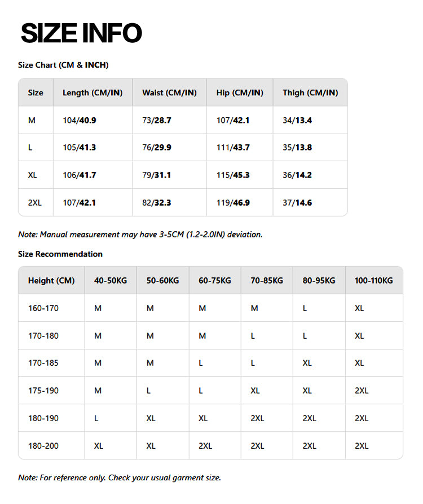Image resolution: width=423 pixels, height=504 pixels.
Task: Select the 70-85KG column header
Action: click(x=267, y=280)
